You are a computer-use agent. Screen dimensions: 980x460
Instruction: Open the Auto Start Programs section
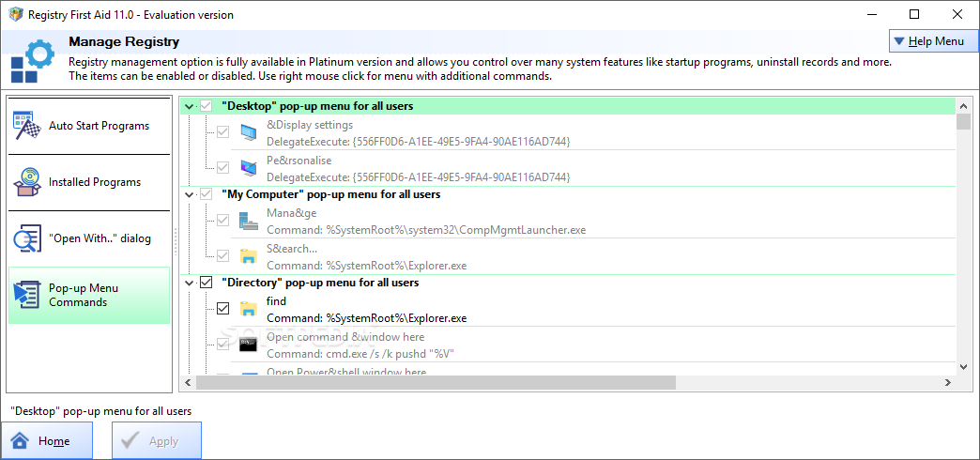[x=89, y=126]
